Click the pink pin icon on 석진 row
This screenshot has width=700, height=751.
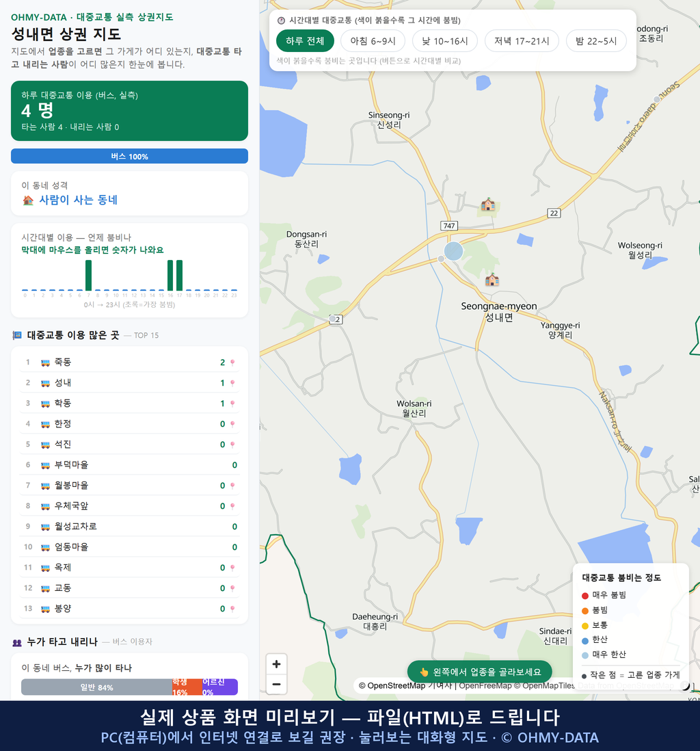(232, 445)
